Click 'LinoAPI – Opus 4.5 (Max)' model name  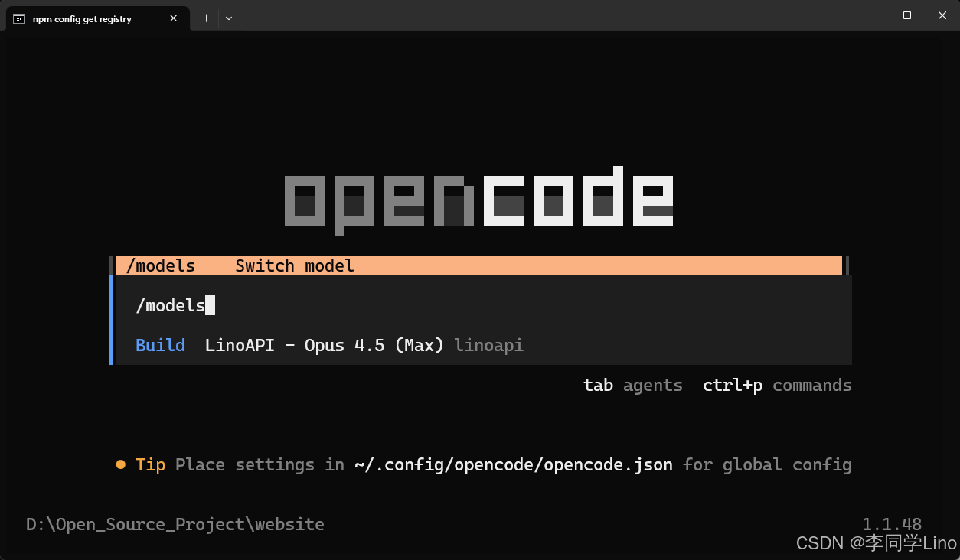point(325,345)
